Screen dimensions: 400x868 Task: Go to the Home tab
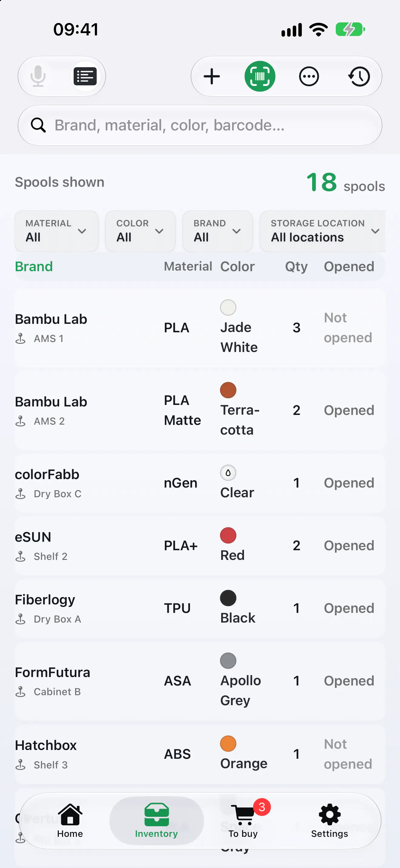[70, 820]
